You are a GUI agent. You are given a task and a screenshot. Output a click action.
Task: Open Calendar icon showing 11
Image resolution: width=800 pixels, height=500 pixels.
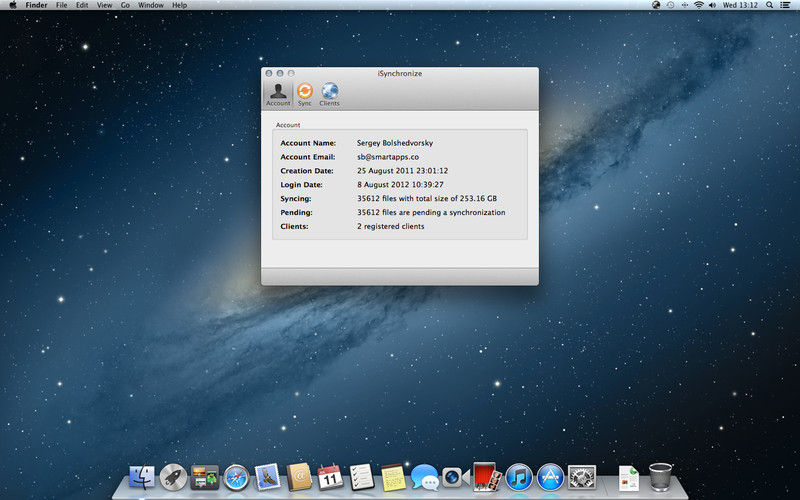330,477
